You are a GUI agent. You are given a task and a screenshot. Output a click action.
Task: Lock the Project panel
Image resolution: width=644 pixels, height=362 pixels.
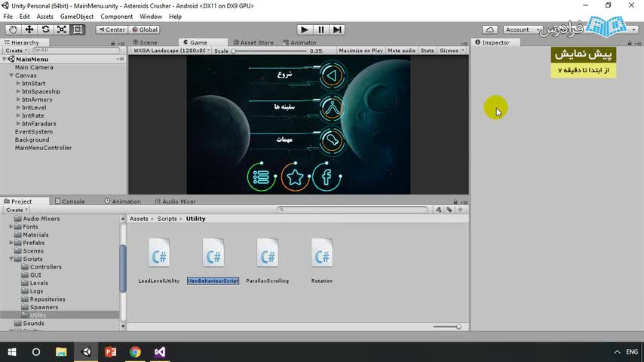455,202
